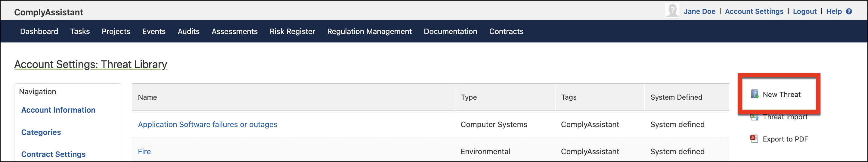Screen dimensions: 868x162
Task: Click the Threat Import icon
Action: 755,117
